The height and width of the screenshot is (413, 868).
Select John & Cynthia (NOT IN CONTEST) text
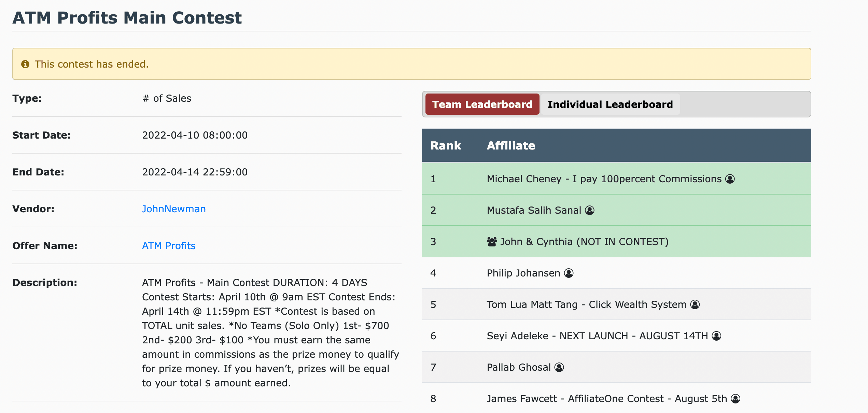pyautogui.click(x=584, y=242)
